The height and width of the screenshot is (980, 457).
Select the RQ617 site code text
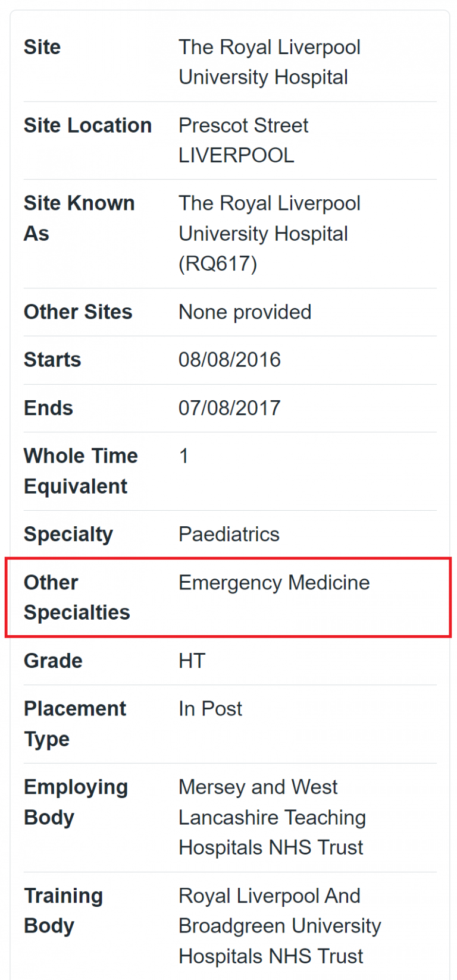coord(218,263)
